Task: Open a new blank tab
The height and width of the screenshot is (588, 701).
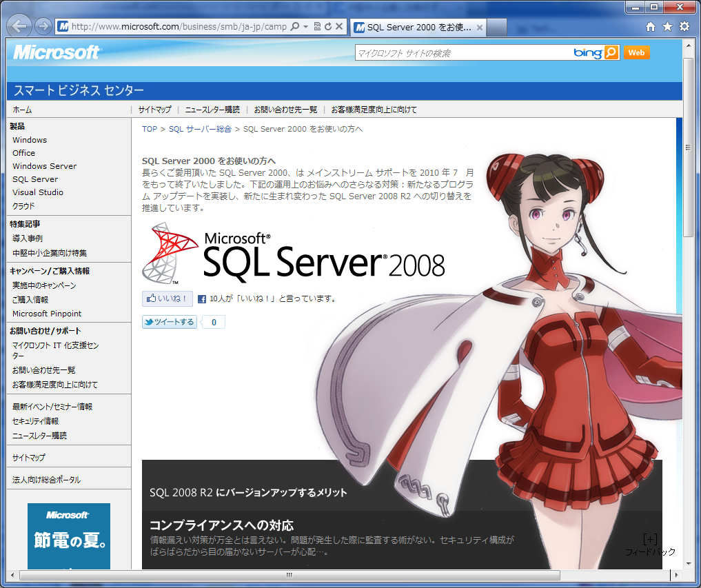Action: pos(497,28)
